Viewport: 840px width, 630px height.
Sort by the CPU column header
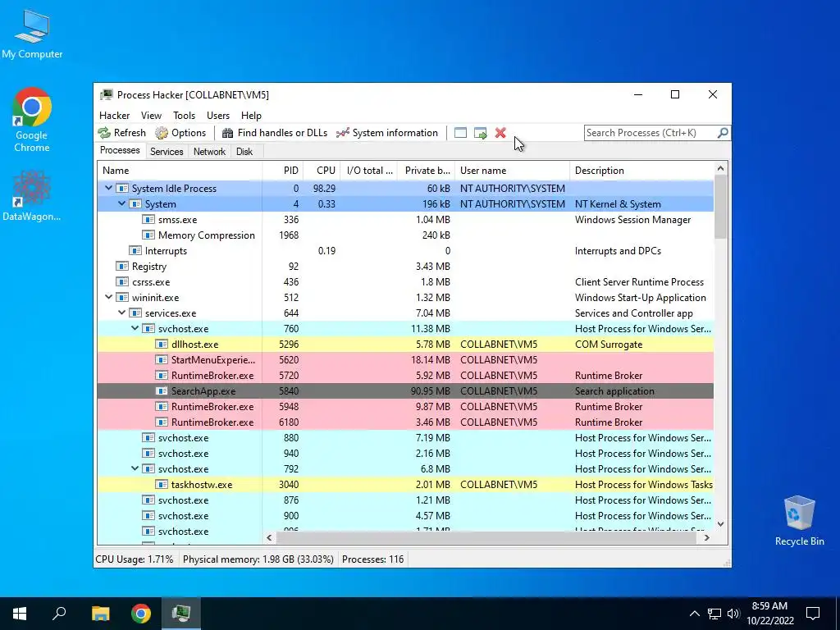(321, 171)
